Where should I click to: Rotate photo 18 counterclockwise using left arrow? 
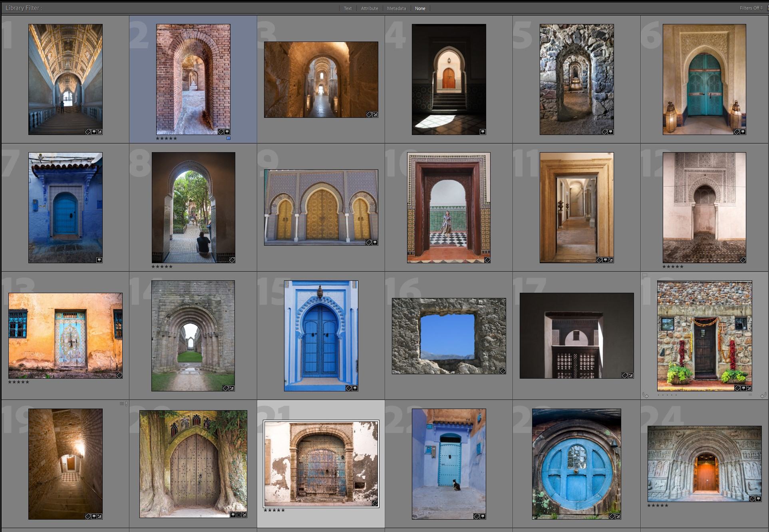645,395
